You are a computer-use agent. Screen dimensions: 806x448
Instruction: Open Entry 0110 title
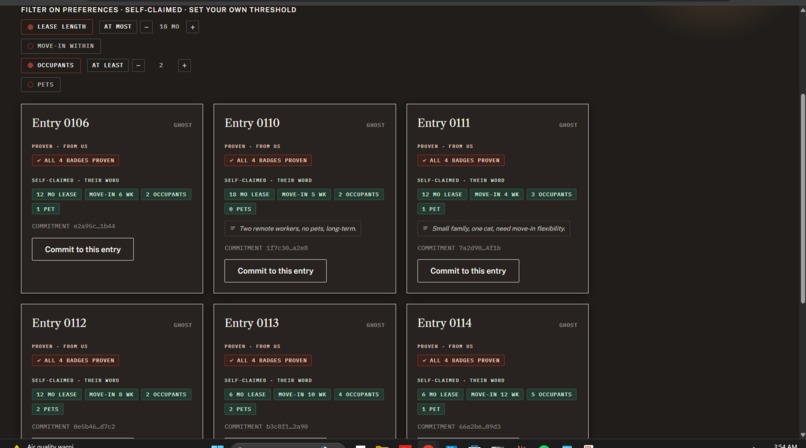click(252, 123)
